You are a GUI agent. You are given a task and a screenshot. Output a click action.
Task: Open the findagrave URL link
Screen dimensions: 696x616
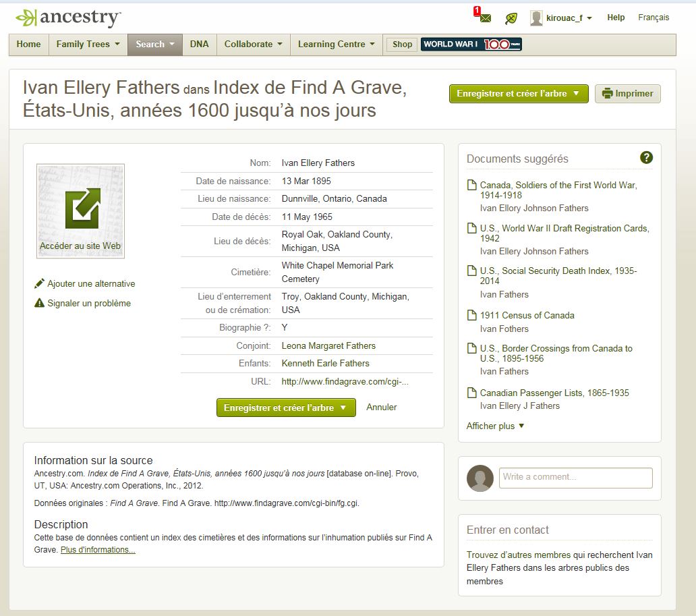[x=345, y=381]
